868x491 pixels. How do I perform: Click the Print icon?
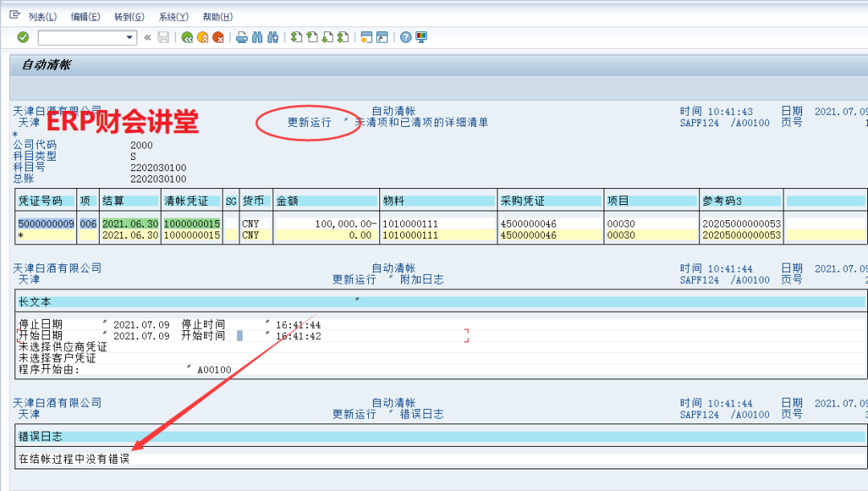coord(241,37)
